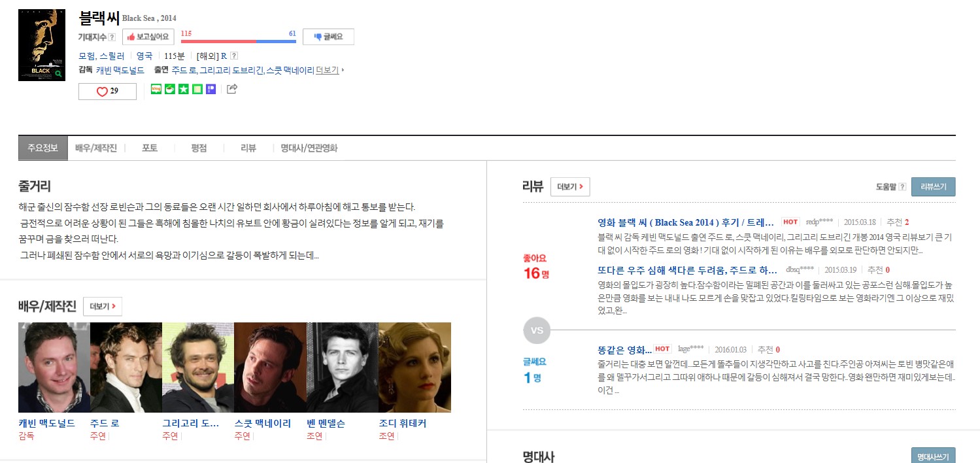
Task: Click the 명대사 section heading
Action: coord(539,456)
